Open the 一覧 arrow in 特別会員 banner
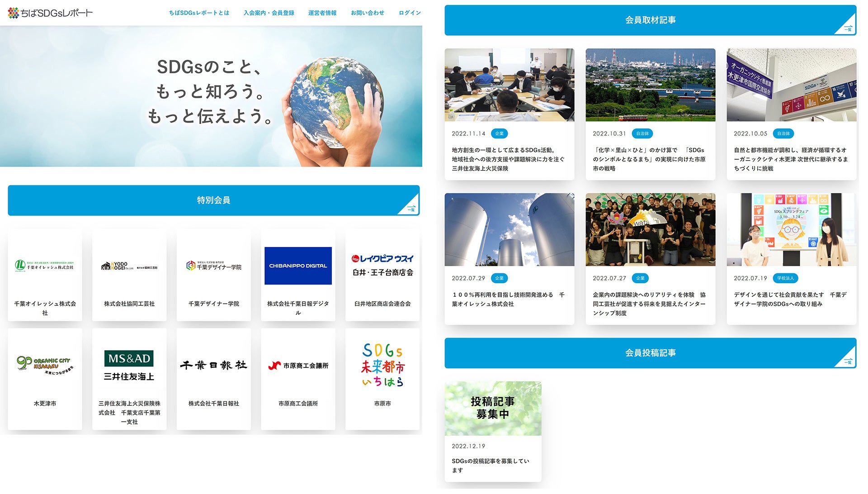This screenshot has height=494, width=868. [x=410, y=208]
